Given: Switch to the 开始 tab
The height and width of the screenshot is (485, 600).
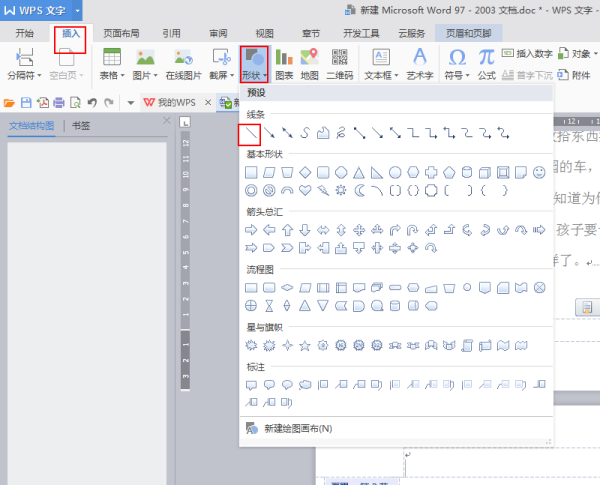Looking at the screenshot, I should click(x=24, y=33).
